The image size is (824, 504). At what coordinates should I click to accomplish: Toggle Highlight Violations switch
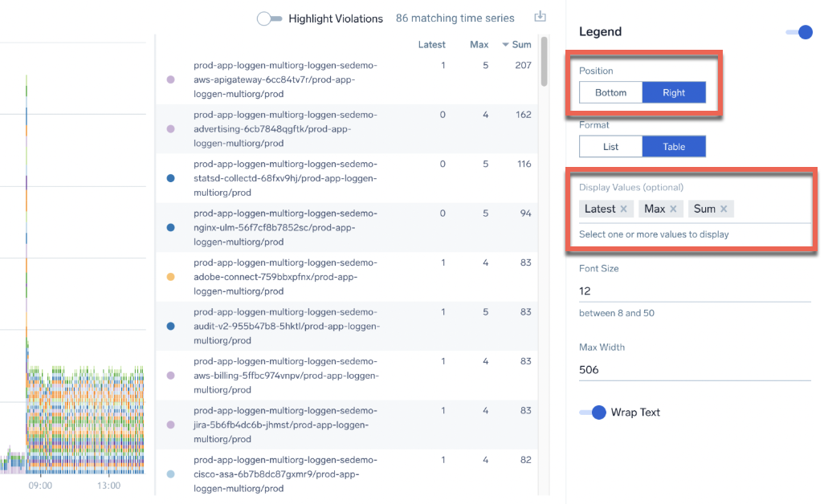click(x=269, y=18)
